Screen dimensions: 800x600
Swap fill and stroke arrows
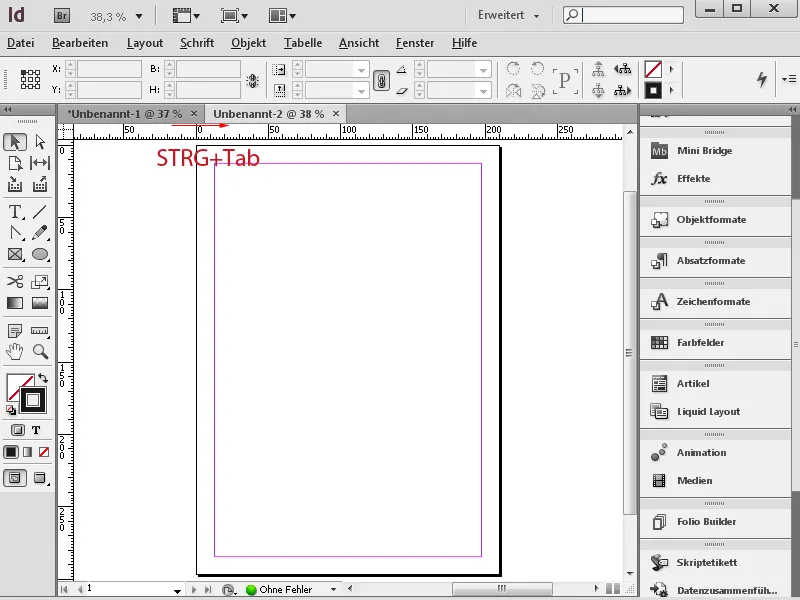(43, 378)
